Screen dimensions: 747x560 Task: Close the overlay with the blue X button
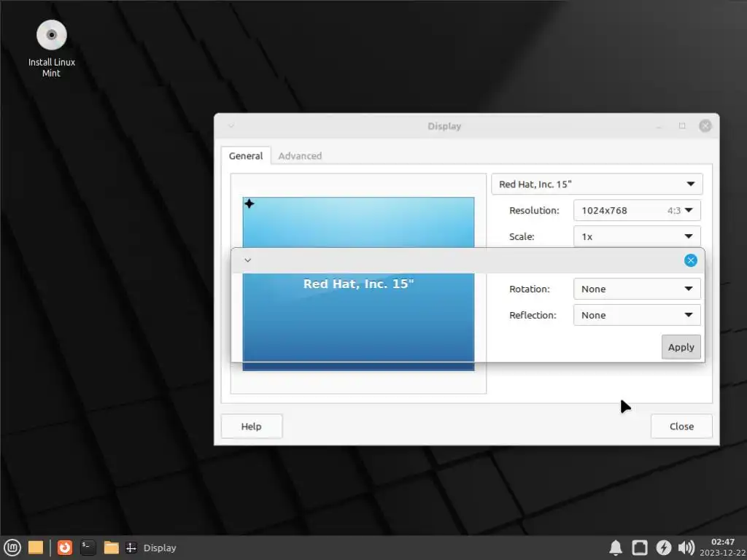pos(691,260)
